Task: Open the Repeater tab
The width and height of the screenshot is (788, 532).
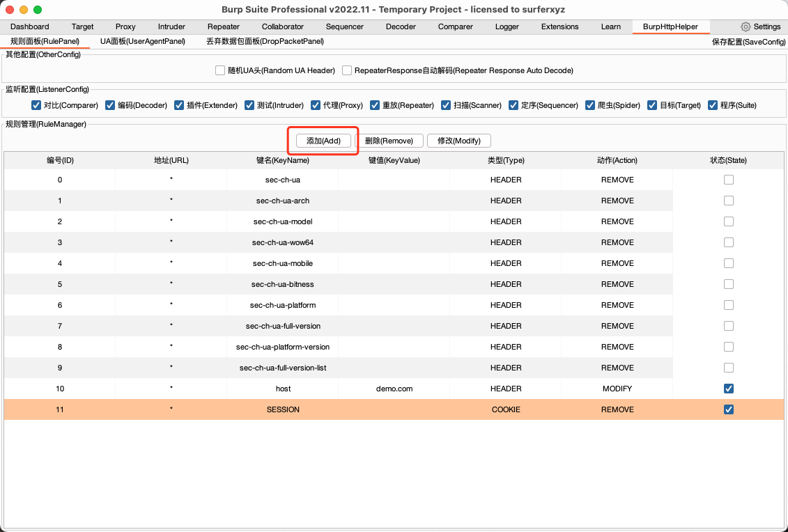Action: click(x=224, y=26)
